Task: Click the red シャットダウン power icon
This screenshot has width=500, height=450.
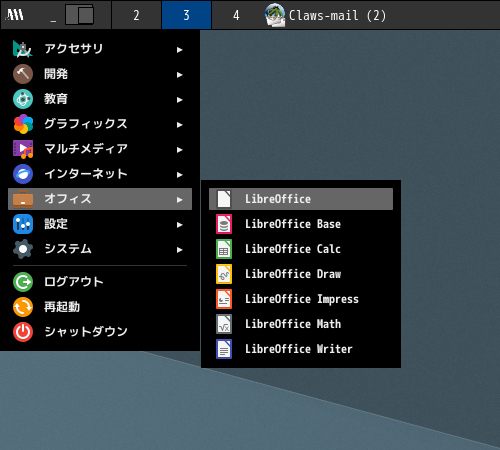Action: click(x=23, y=332)
